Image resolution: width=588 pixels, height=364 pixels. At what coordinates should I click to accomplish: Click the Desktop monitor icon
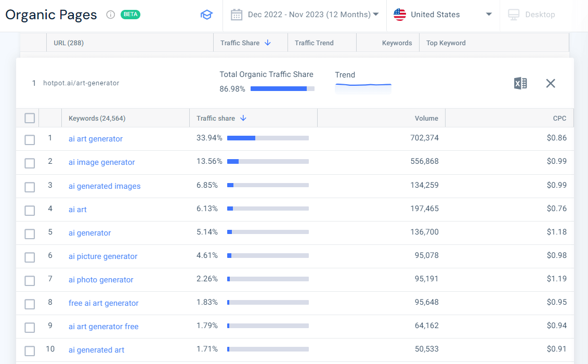tap(513, 15)
